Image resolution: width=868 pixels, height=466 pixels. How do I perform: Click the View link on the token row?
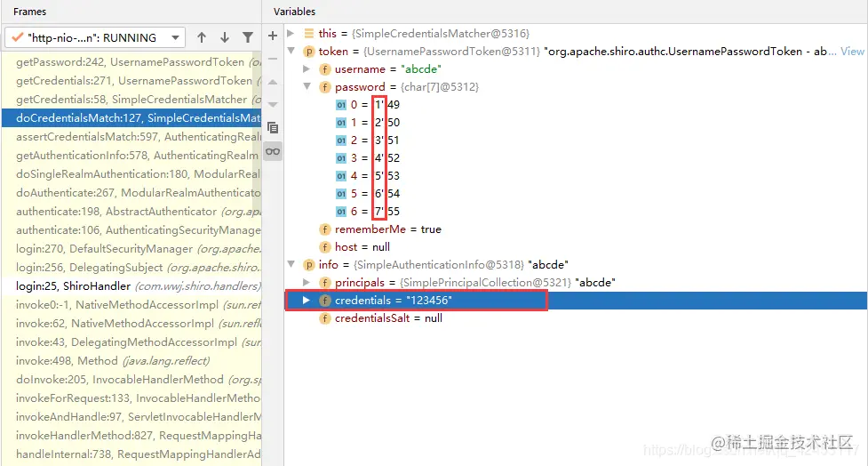click(853, 51)
